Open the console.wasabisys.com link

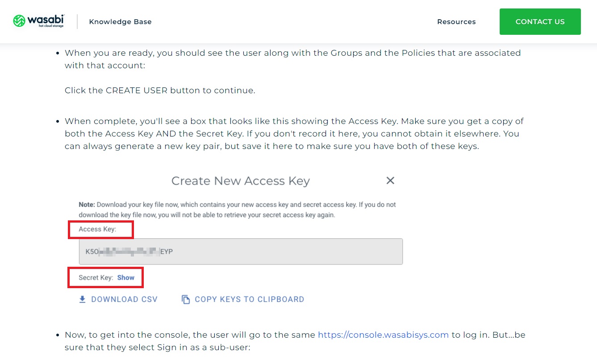(x=383, y=335)
